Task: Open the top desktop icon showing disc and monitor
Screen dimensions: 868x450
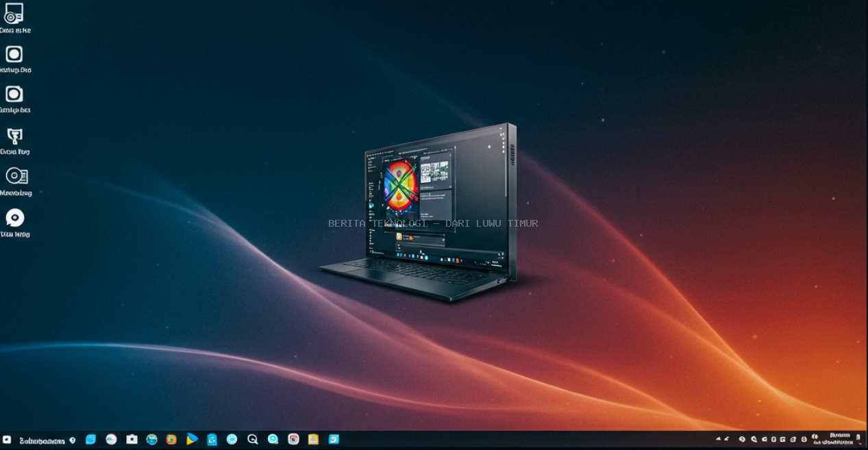Action: pos(14,14)
